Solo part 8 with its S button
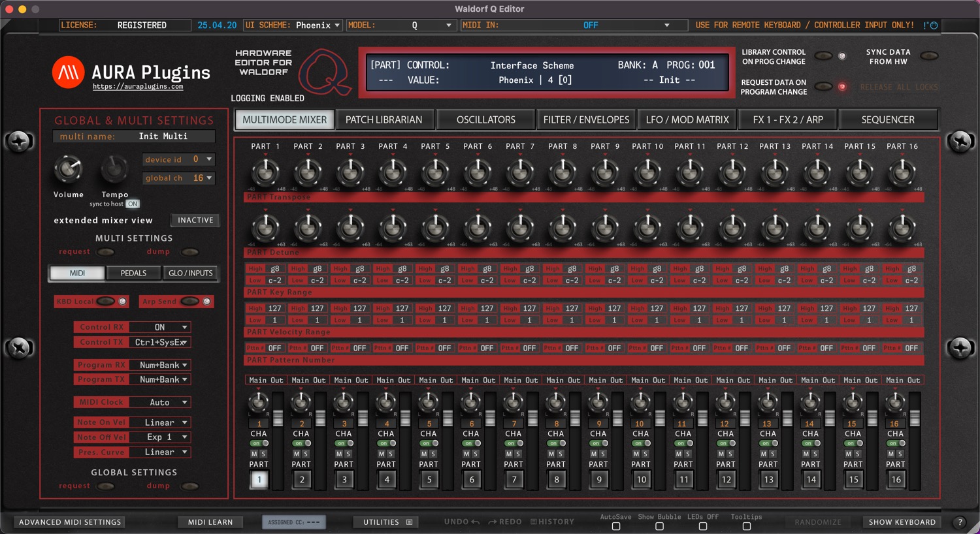Image resolution: width=980 pixels, height=534 pixels. [x=561, y=454]
